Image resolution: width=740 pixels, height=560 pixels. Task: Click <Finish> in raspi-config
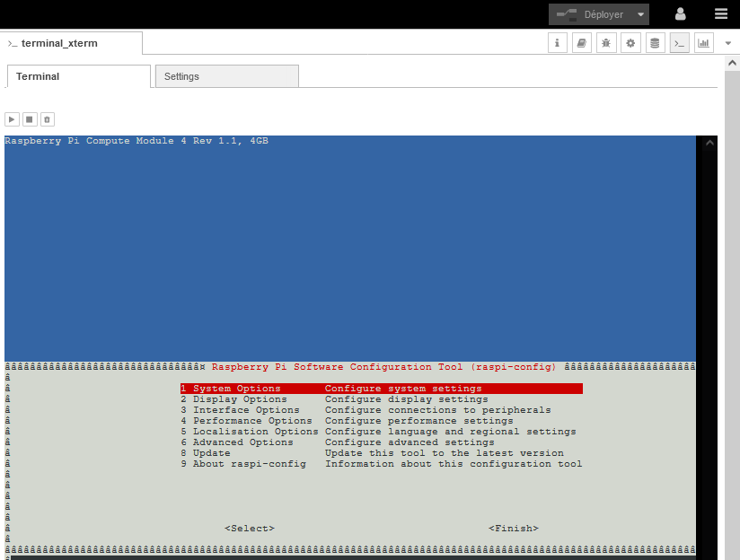pos(514,529)
